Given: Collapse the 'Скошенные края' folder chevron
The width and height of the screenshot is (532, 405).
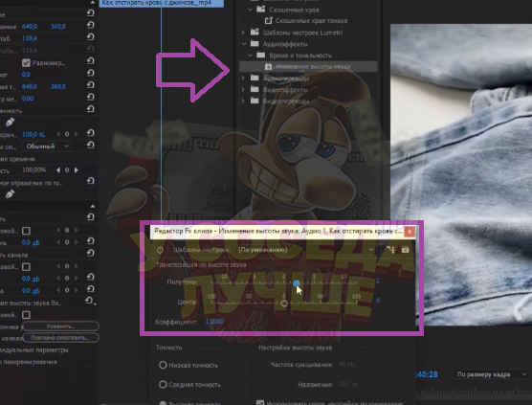Looking at the screenshot, I should click(251, 10).
